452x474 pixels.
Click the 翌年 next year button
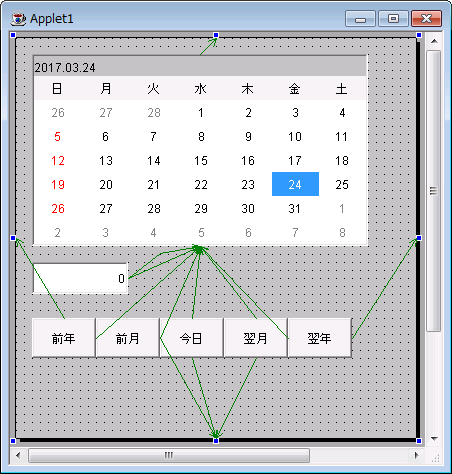click(320, 338)
